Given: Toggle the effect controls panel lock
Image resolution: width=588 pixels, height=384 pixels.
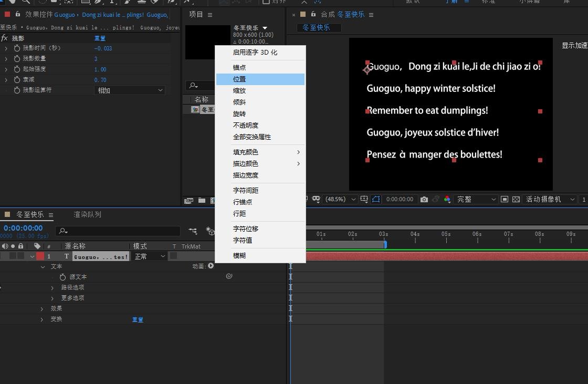Looking at the screenshot, I should [18, 14].
